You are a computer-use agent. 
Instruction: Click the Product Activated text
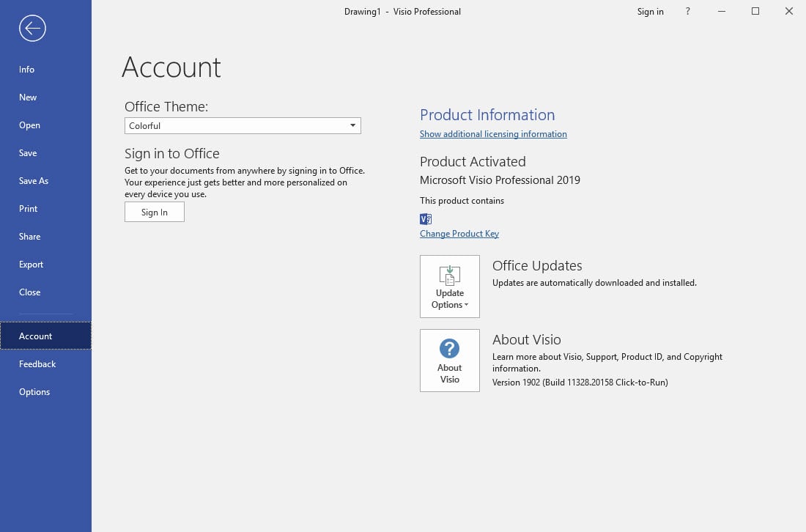[x=473, y=161]
